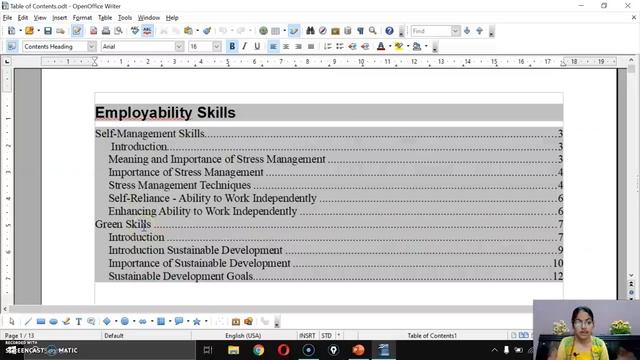Click in the Find text field

tap(431, 31)
